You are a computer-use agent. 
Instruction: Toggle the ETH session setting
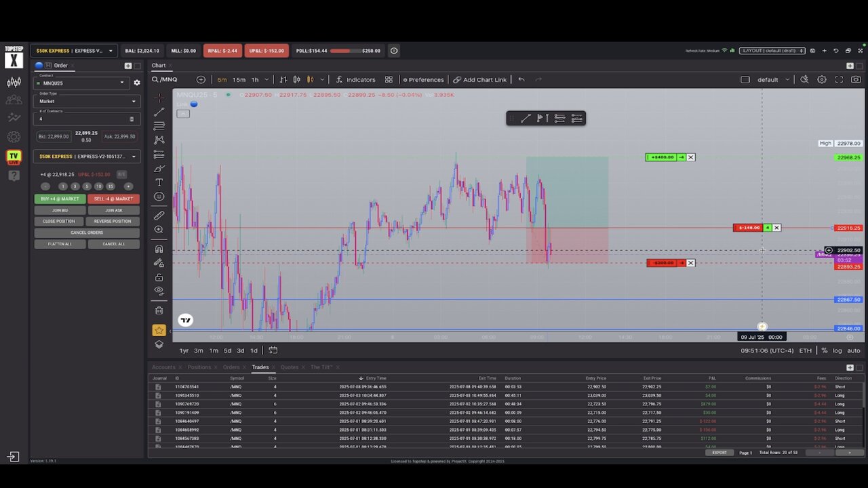pos(805,350)
